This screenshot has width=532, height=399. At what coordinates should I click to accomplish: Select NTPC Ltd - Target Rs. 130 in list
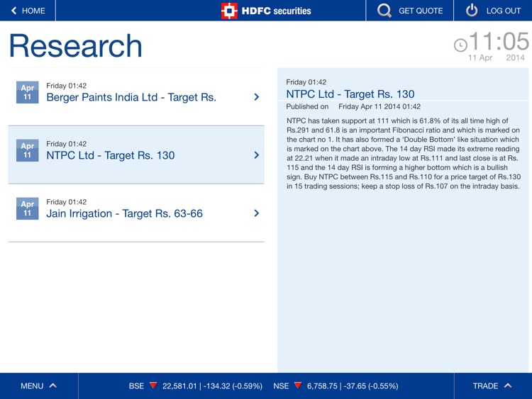pos(136,155)
